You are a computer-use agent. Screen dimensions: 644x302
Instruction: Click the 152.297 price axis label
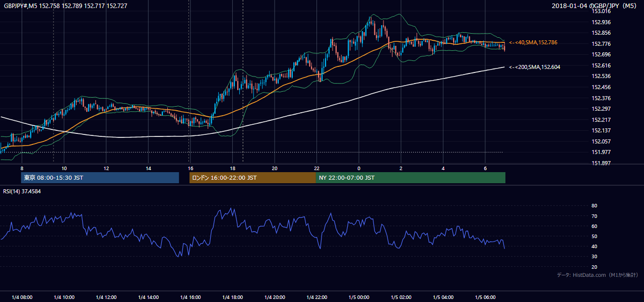[x=602, y=109]
